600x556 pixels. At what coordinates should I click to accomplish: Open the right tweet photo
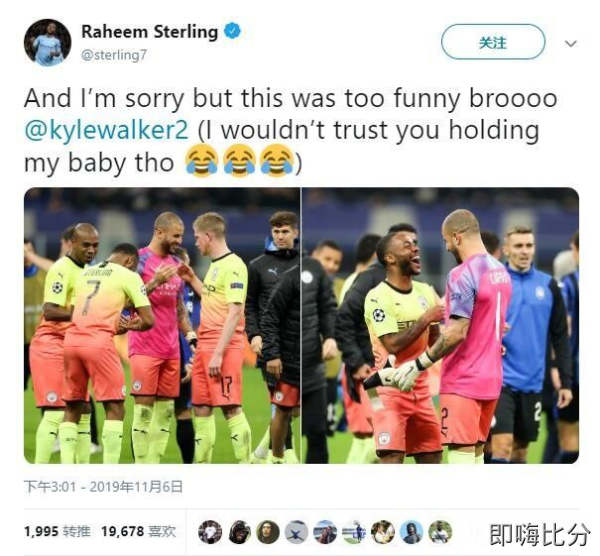pos(440,326)
